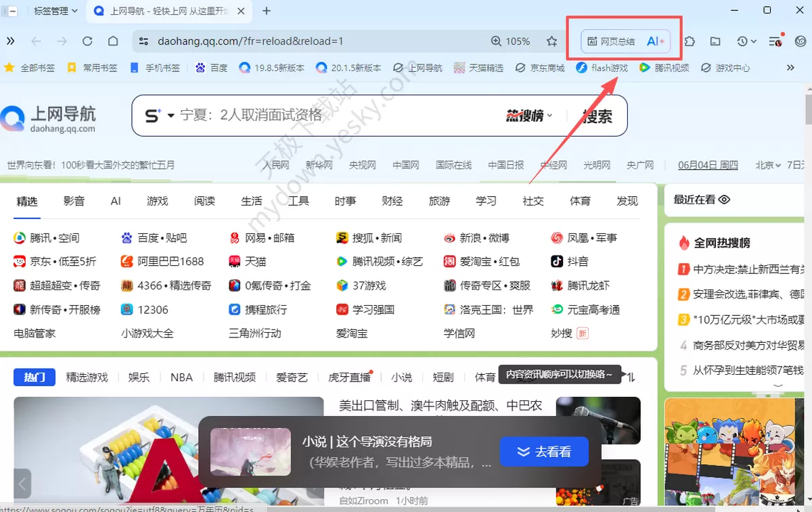This screenshot has width=812, height=512.
Task: Open 携程旅行 site link
Action: click(x=258, y=310)
